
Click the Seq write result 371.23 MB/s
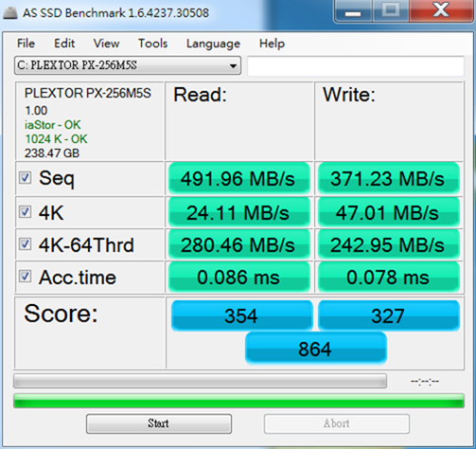(x=389, y=178)
